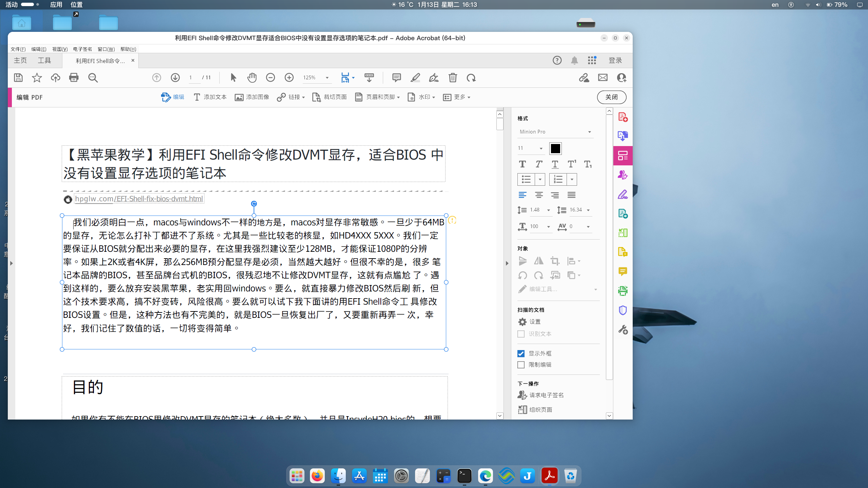Open the 添加图像 (Add Image) tool
868x488 pixels.
tap(251, 97)
